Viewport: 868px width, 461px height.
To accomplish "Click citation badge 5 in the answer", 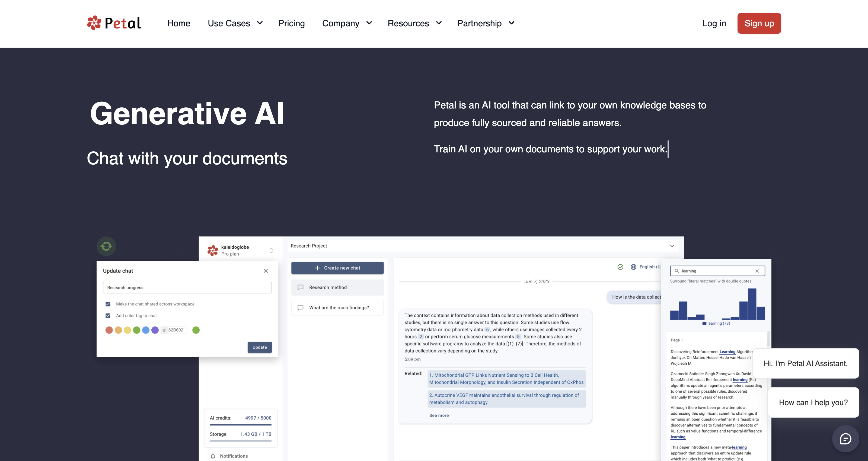I will click(518, 337).
